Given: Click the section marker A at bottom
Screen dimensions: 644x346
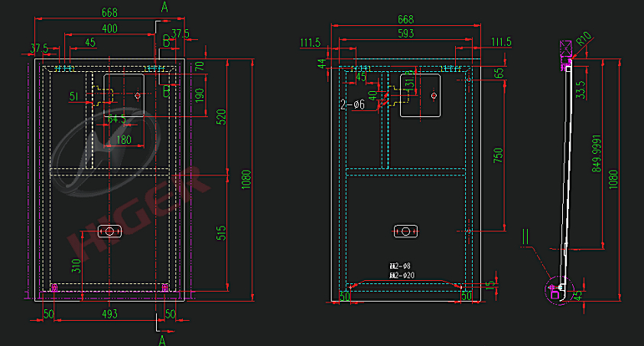Looking at the screenshot, I should pyautogui.click(x=162, y=337).
